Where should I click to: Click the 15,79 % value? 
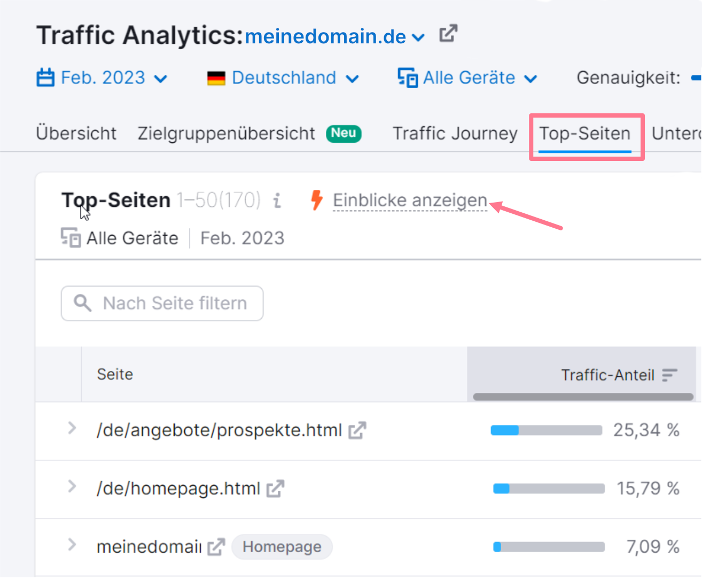[x=648, y=489]
